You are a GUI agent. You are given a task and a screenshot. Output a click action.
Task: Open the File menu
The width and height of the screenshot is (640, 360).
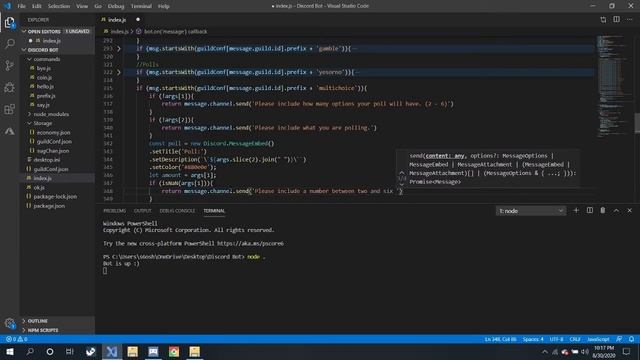tap(21, 6)
